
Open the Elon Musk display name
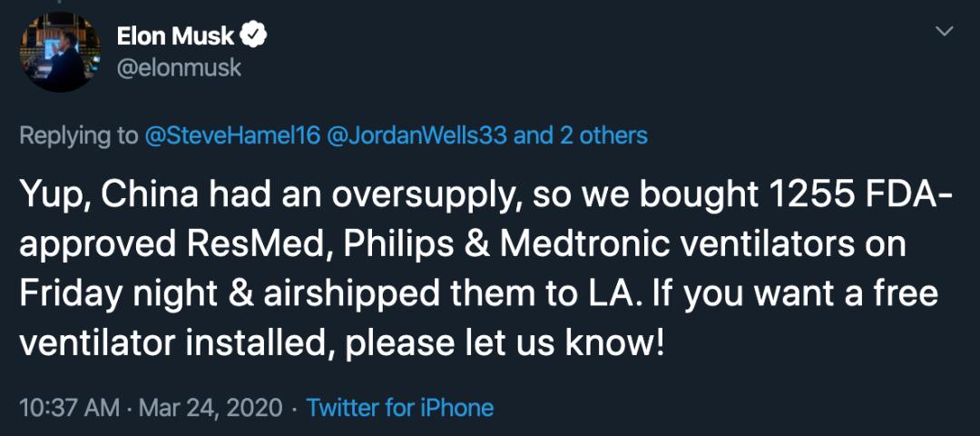coord(175,36)
